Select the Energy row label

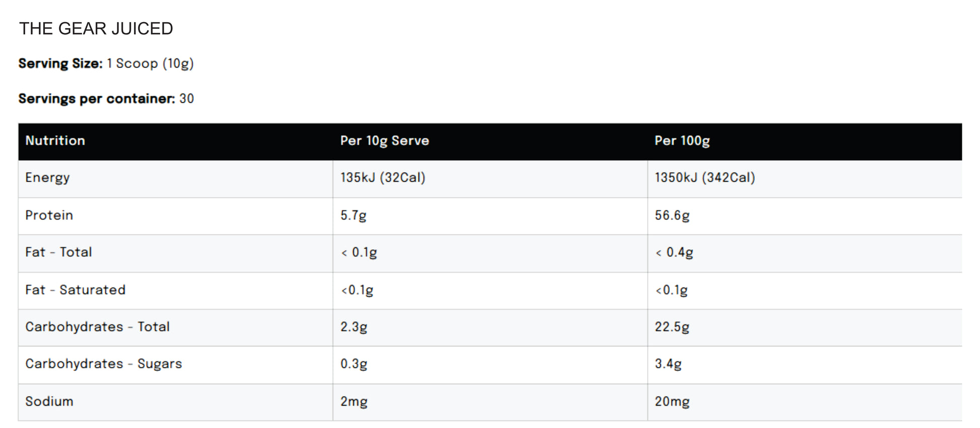click(47, 178)
